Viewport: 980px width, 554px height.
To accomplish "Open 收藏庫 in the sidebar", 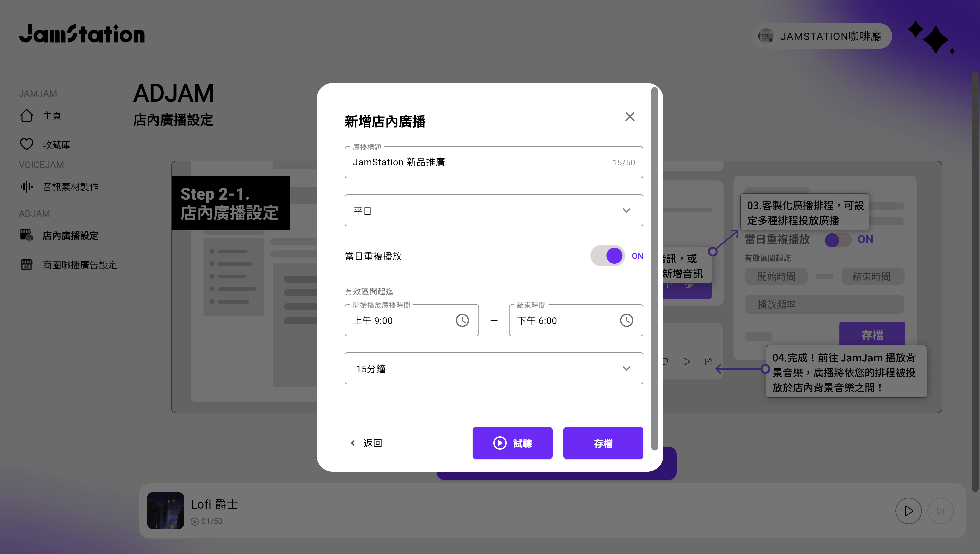I will (x=56, y=145).
